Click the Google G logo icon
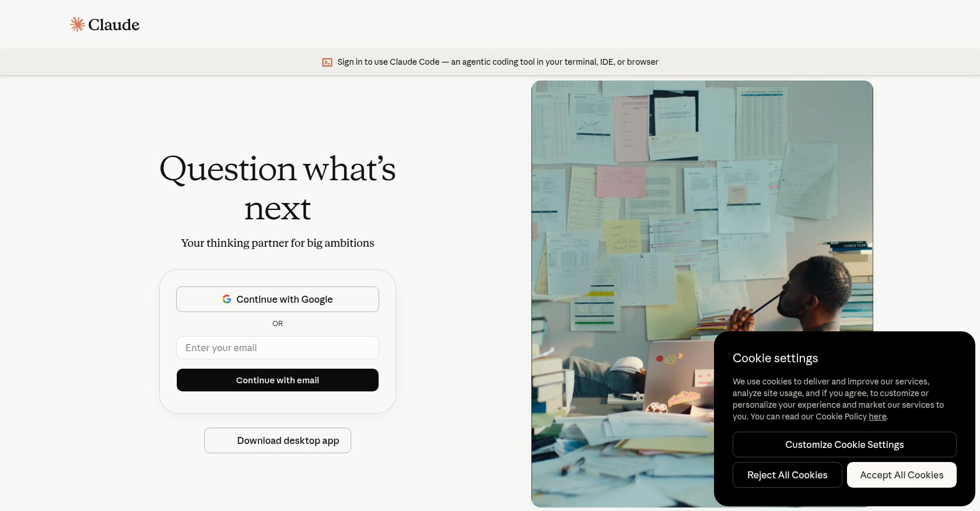The image size is (980, 511). pos(227,299)
